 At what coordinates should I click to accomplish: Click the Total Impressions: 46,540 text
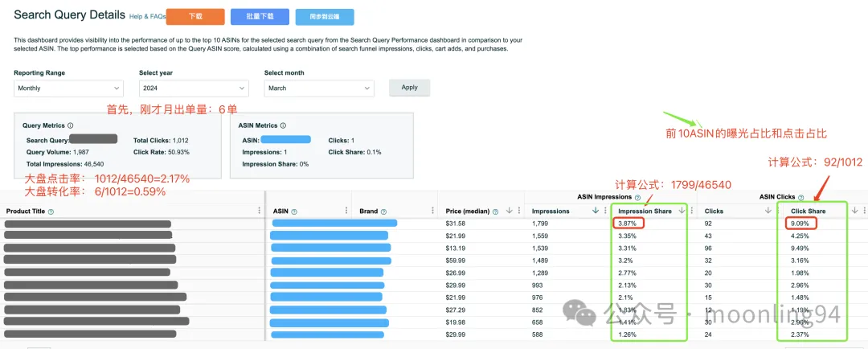[x=65, y=164]
